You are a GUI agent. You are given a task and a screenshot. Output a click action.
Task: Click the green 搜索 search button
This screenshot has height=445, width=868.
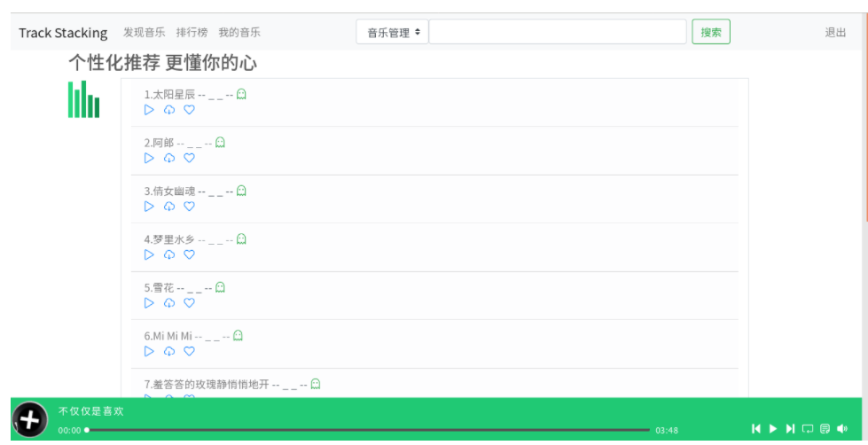click(x=711, y=32)
